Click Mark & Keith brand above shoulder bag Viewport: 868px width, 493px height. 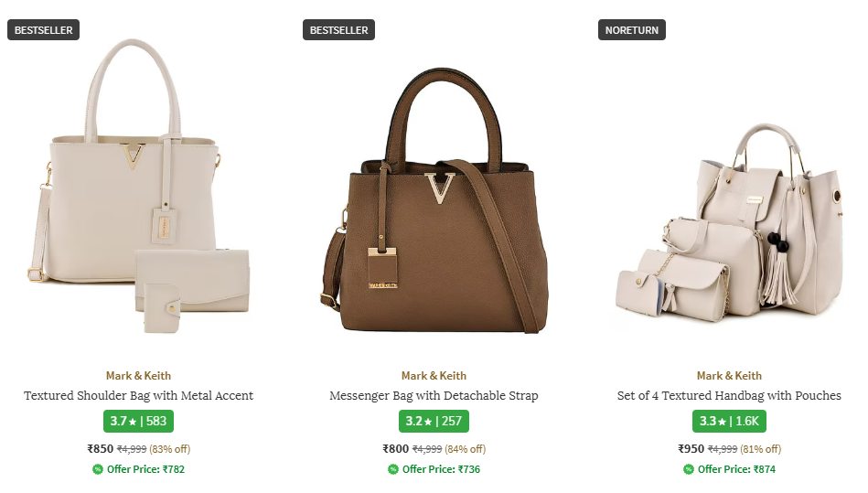138,376
